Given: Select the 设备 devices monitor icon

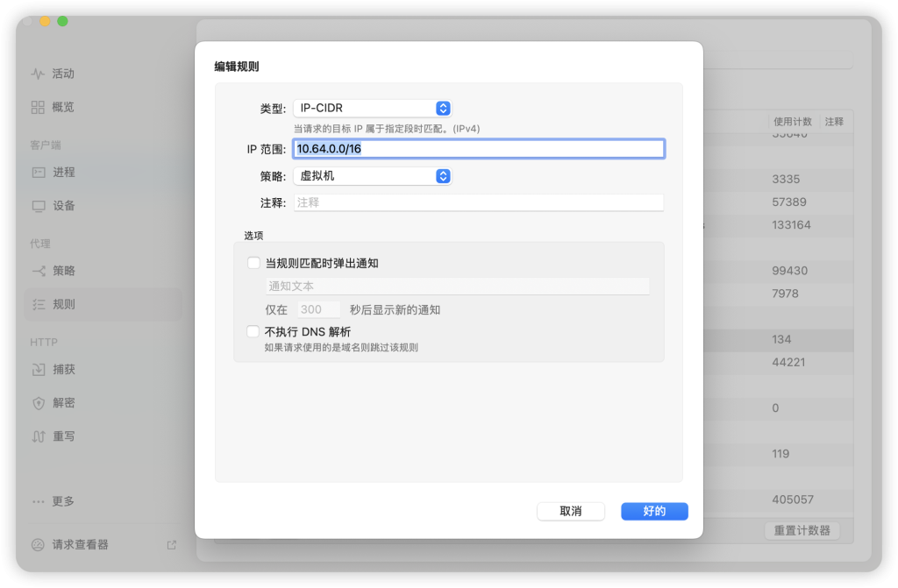Looking at the screenshot, I should click(x=39, y=206).
